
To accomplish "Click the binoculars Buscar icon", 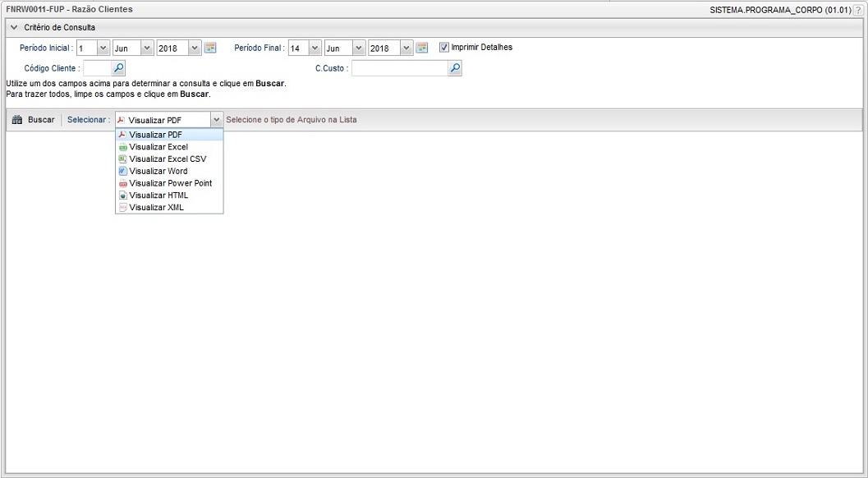I will click(x=17, y=120).
